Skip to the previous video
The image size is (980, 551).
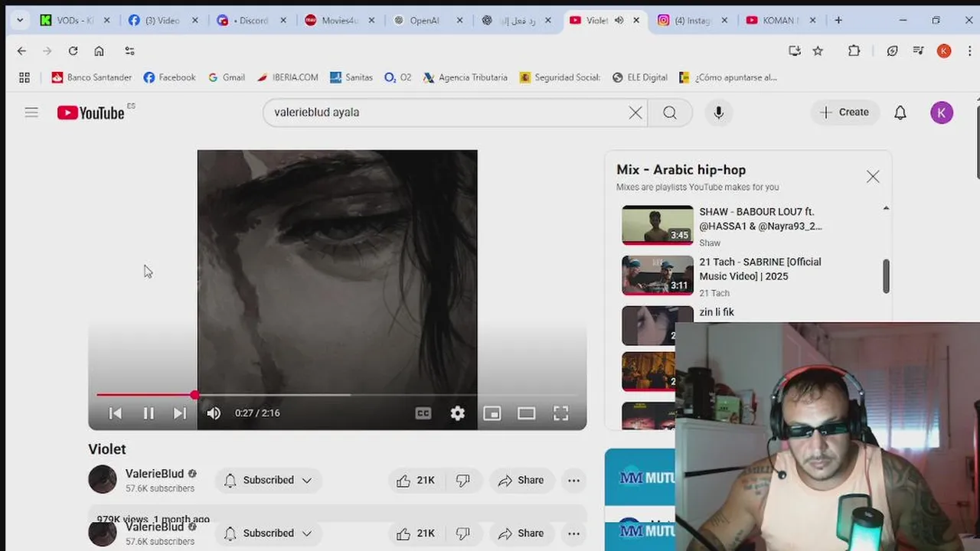pos(116,413)
